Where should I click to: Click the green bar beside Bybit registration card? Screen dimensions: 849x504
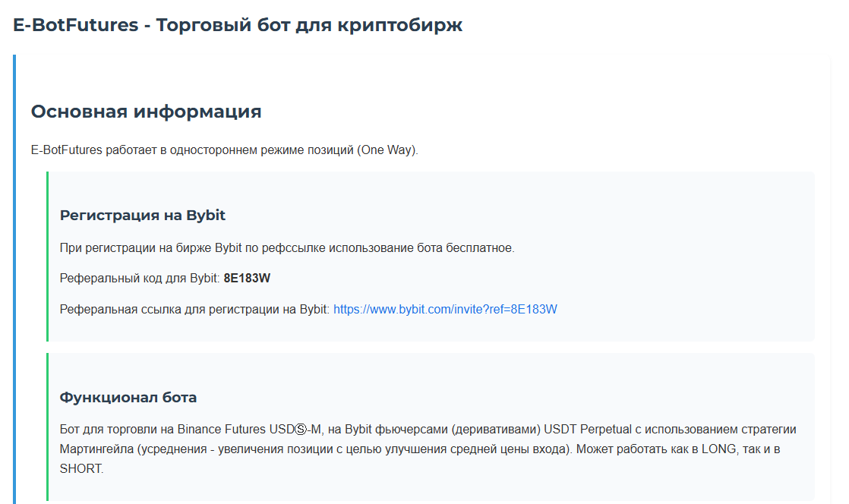47,257
